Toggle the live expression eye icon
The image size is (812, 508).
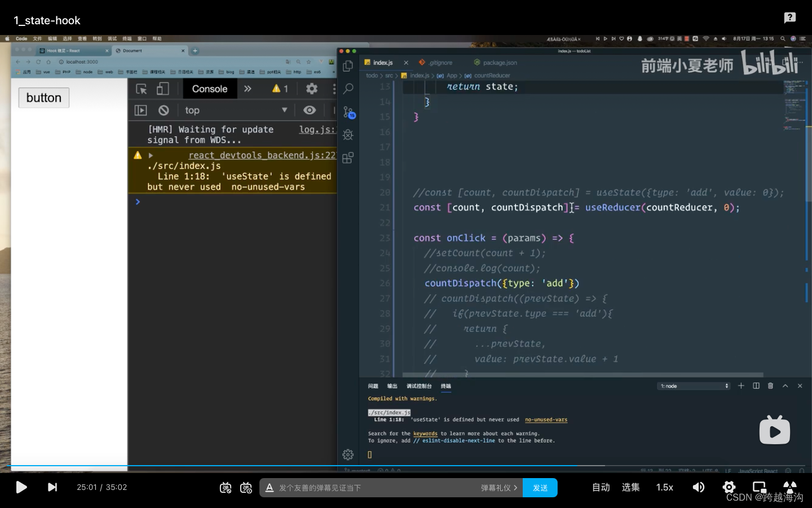[310, 110]
